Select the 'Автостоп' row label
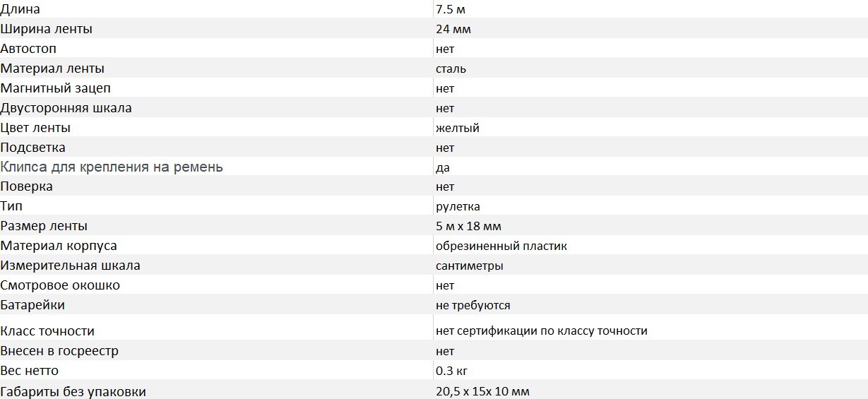Screen dimensions: 868x399 (x=29, y=49)
